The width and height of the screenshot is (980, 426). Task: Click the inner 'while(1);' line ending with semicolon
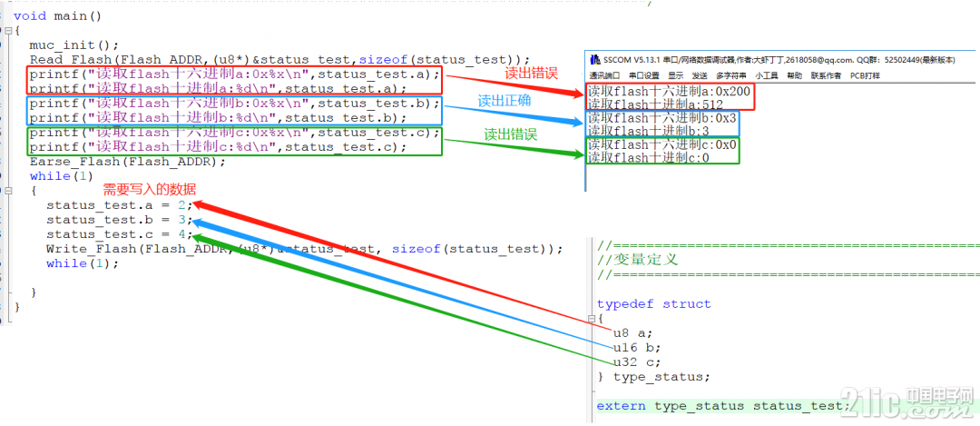82,263
